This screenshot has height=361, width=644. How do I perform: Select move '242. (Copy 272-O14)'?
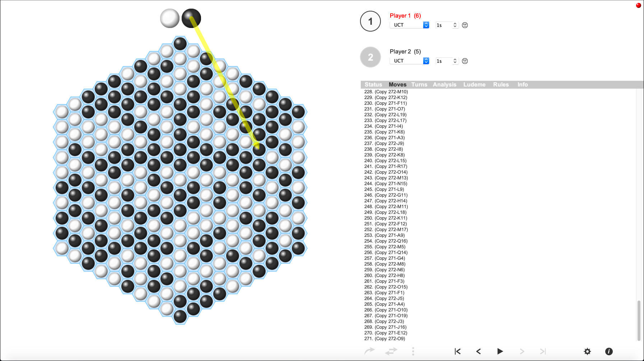[x=386, y=172]
